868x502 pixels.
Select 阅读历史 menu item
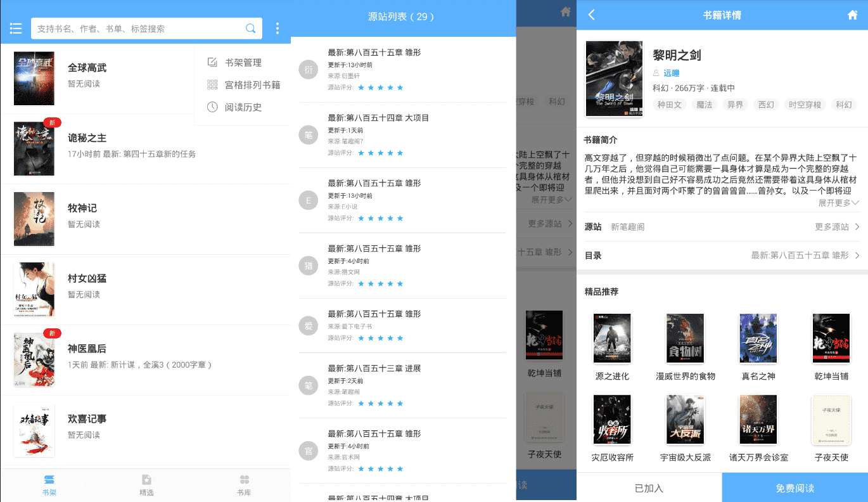243,107
